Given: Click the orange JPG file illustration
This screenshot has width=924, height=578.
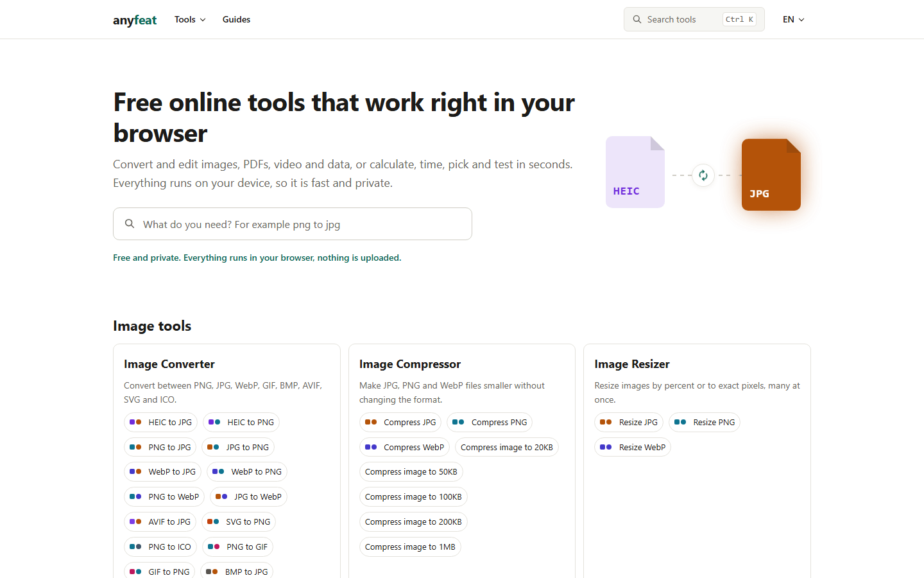Looking at the screenshot, I should pyautogui.click(x=771, y=175).
